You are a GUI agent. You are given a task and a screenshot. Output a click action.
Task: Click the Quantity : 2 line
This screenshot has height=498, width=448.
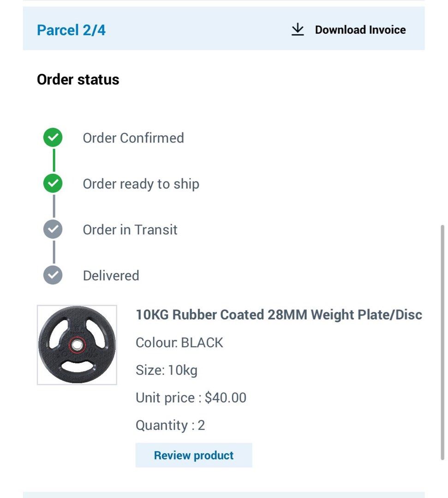[x=170, y=425]
